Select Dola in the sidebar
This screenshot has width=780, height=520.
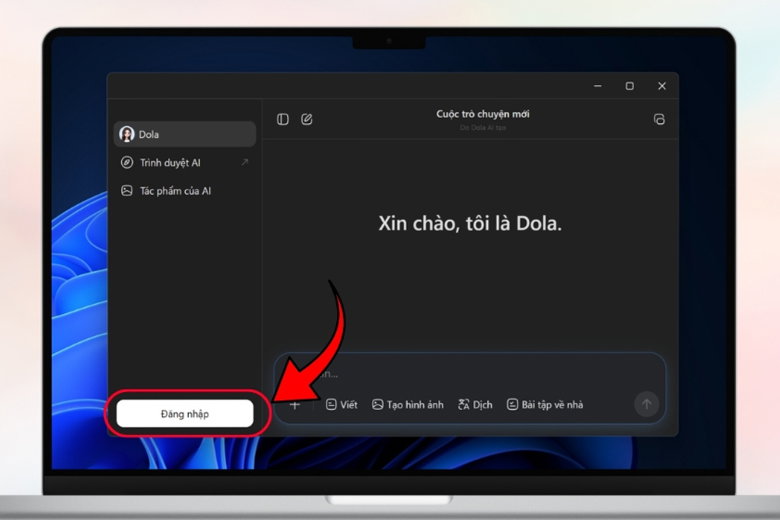[x=185, y=134]
